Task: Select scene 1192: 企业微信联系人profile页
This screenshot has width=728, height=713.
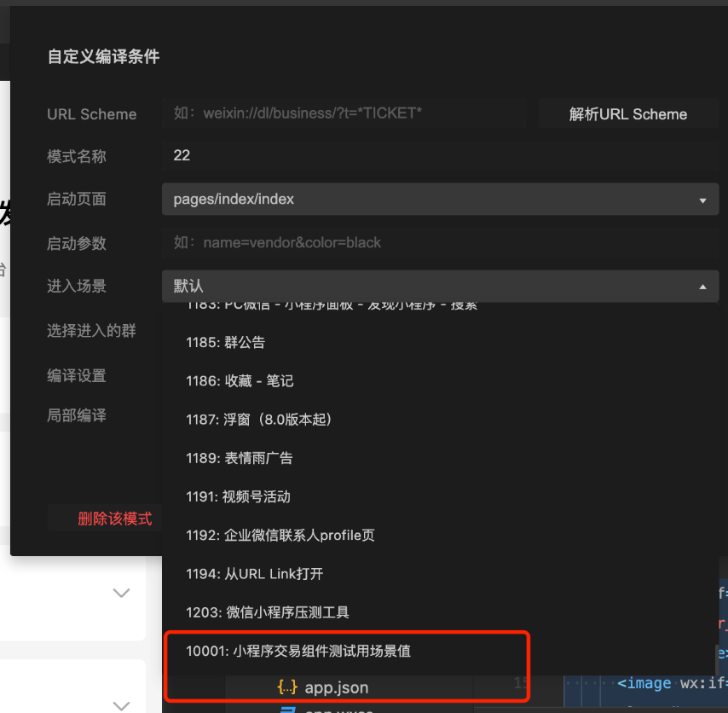Action: (x=440, y=536)
